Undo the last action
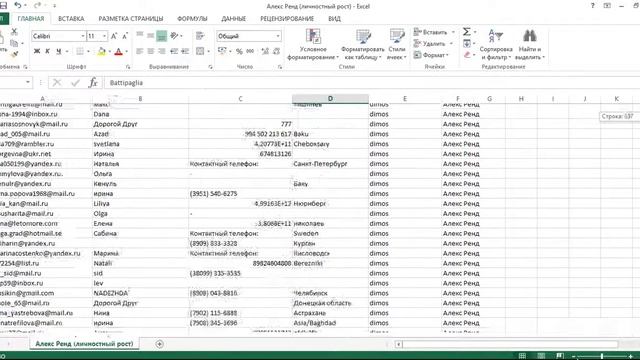The width and height of the screenshot is (640, 360). coord(18,6)
